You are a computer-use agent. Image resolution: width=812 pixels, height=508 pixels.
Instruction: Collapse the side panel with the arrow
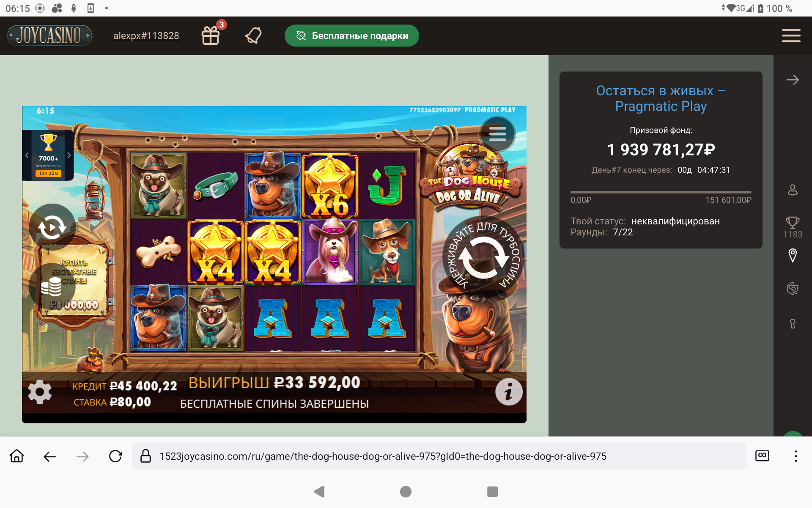click(x=793, y=80)
